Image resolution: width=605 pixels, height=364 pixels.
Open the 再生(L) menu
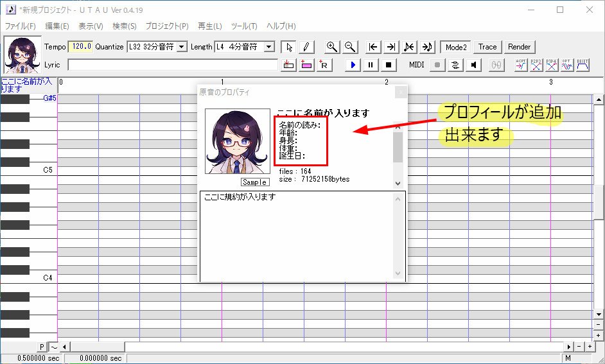click(209, 26)
